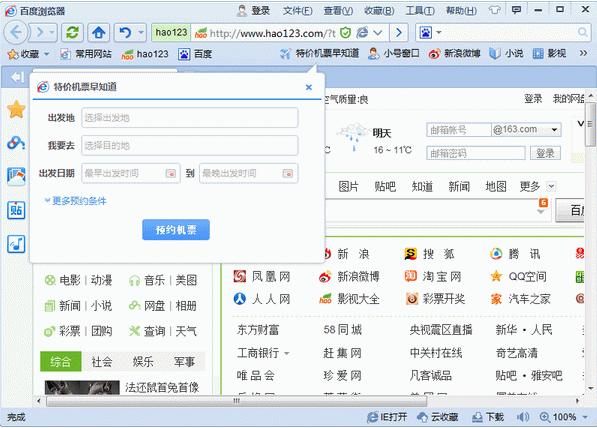Click the 我要去 destination input field
This screenshot has width=597, height=428.
point(190,145)
